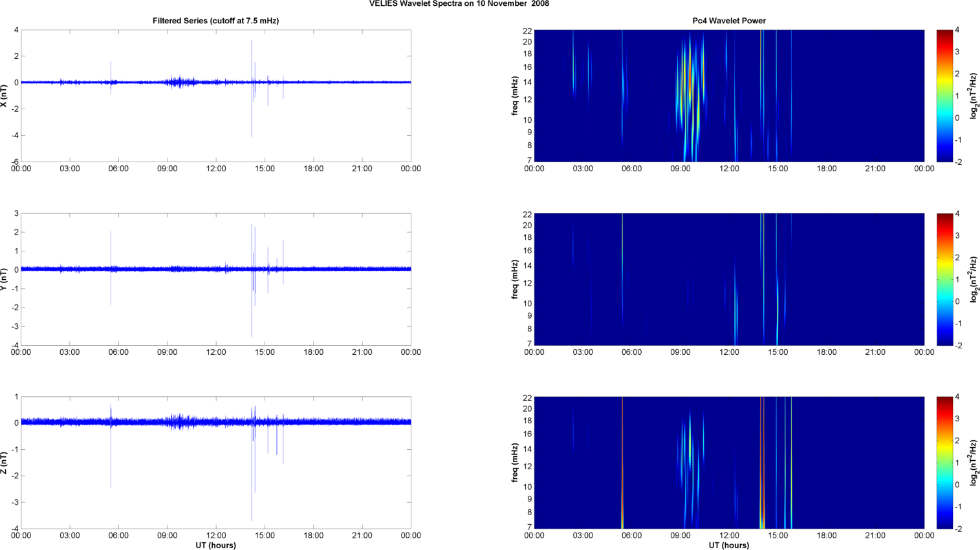Click the main title VELIES Wavelet Spectra
The width and height of the screenshot is (980, 550).
point(459,4)
